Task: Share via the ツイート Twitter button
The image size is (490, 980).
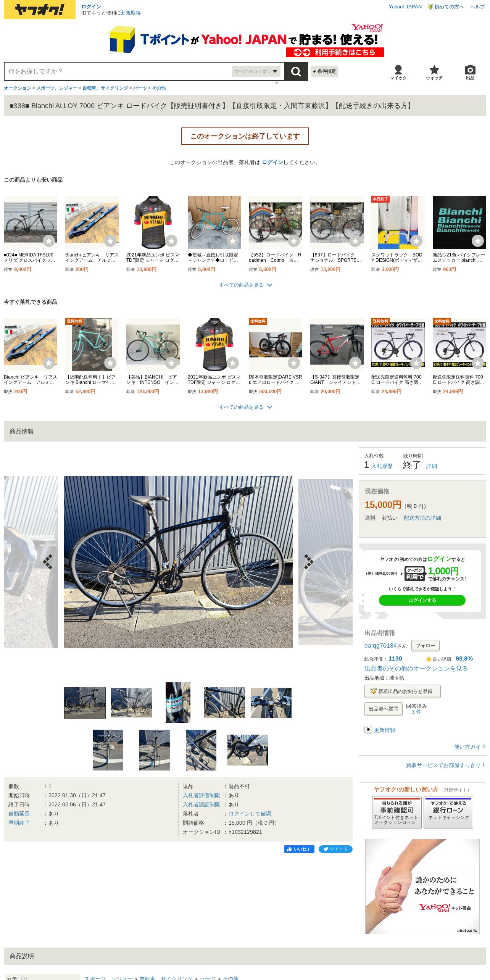Action: pos(335,849)
